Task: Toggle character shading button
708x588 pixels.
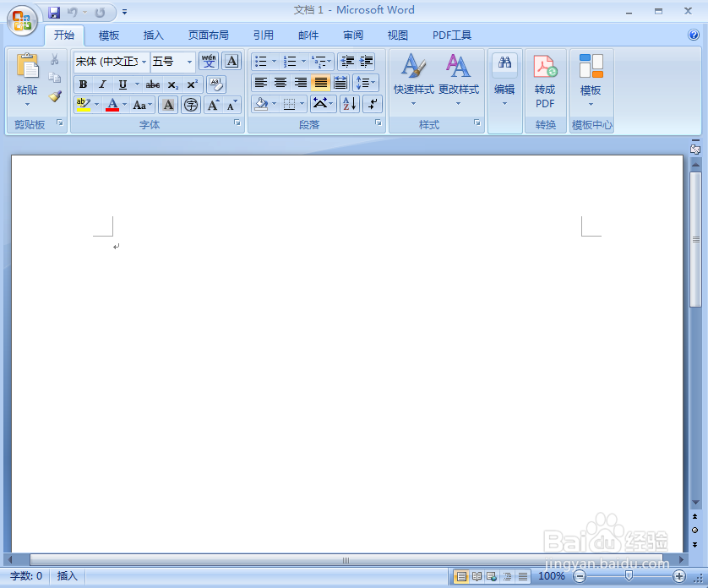Action: tap(168, 106)
